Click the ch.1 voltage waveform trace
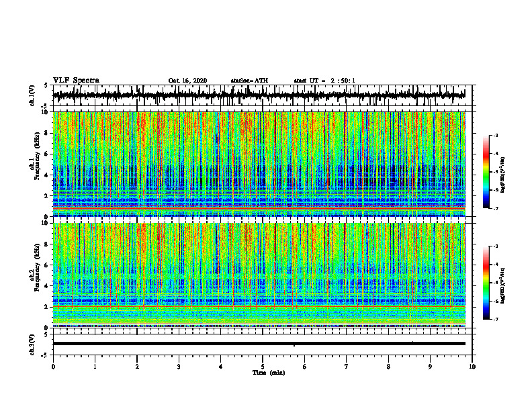 [259, 95]
